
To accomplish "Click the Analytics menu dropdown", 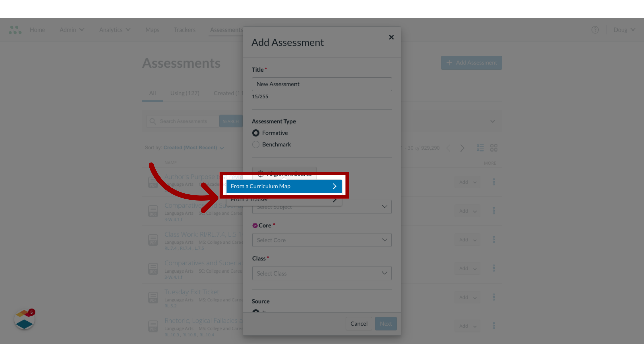I will point(115,29).
